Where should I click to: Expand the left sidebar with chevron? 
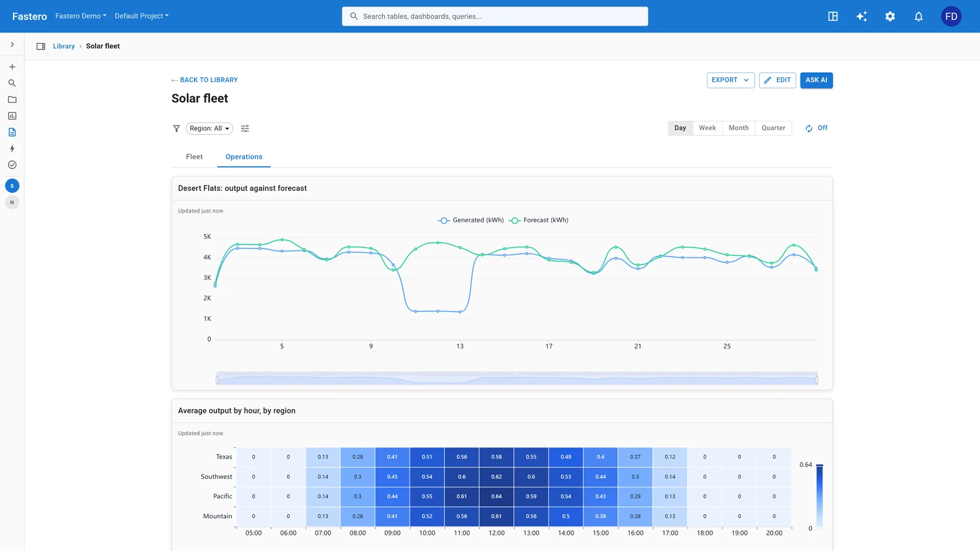coord(12,45)
